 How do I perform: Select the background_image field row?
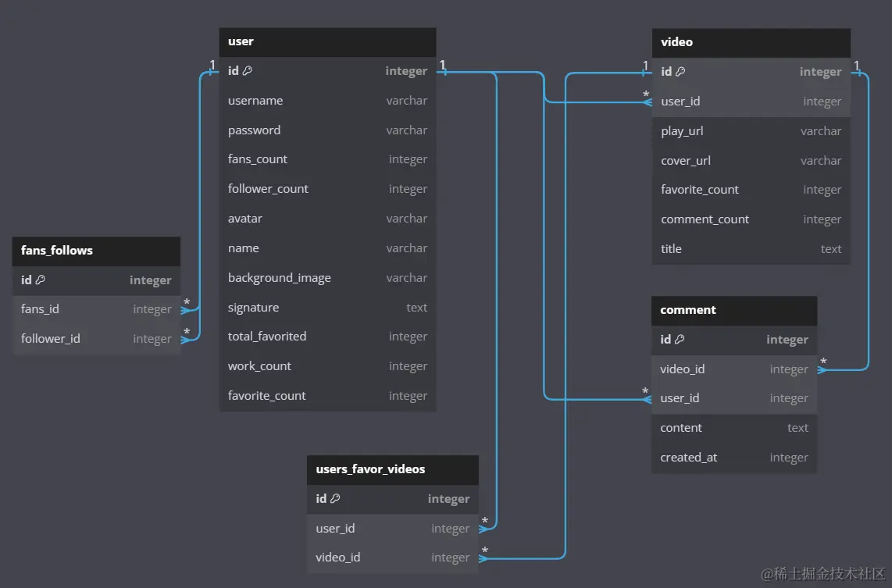tap(328, 277)
